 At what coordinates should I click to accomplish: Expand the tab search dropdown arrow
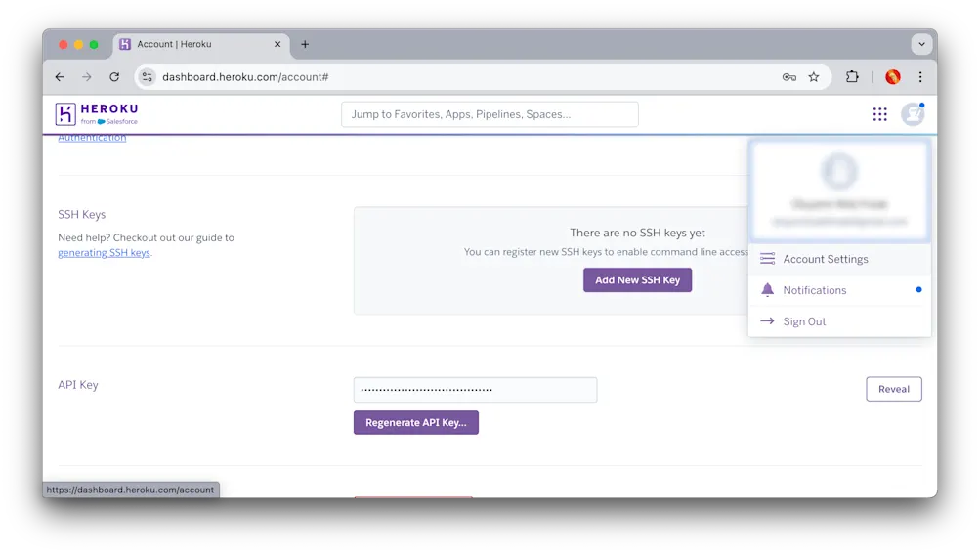(921, 44)
